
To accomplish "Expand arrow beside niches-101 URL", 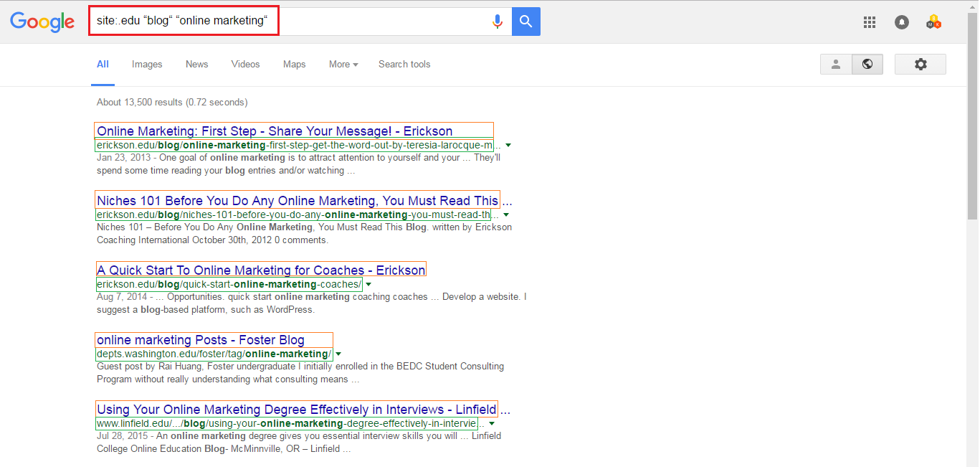I will 506,215.
